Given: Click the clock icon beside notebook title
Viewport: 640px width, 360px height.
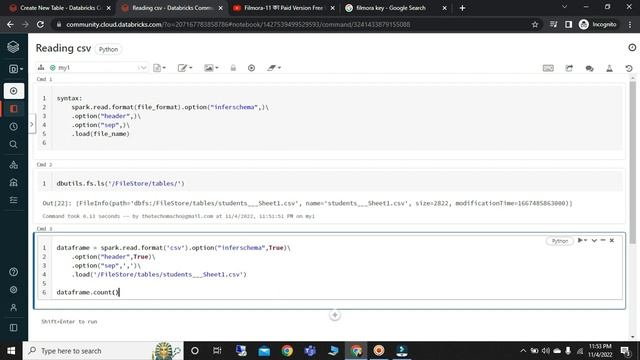Looking at the screenshot, I should click(632, 48).
